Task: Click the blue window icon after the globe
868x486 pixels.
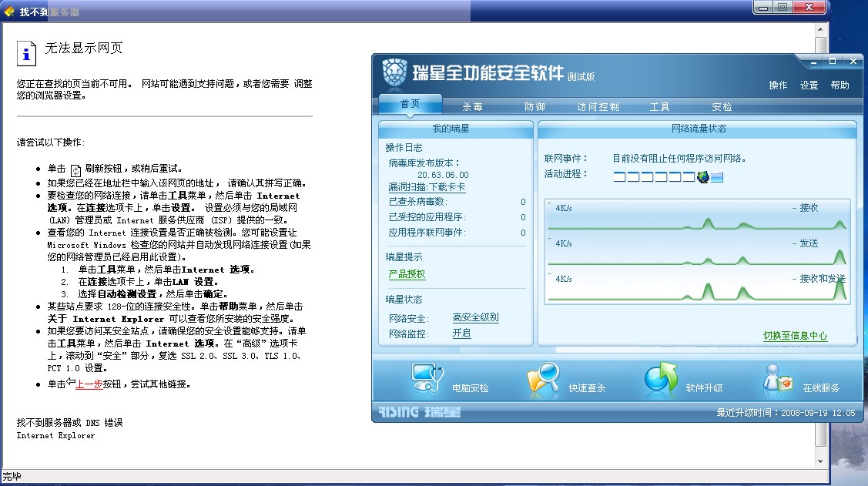Action: [717, 178]
